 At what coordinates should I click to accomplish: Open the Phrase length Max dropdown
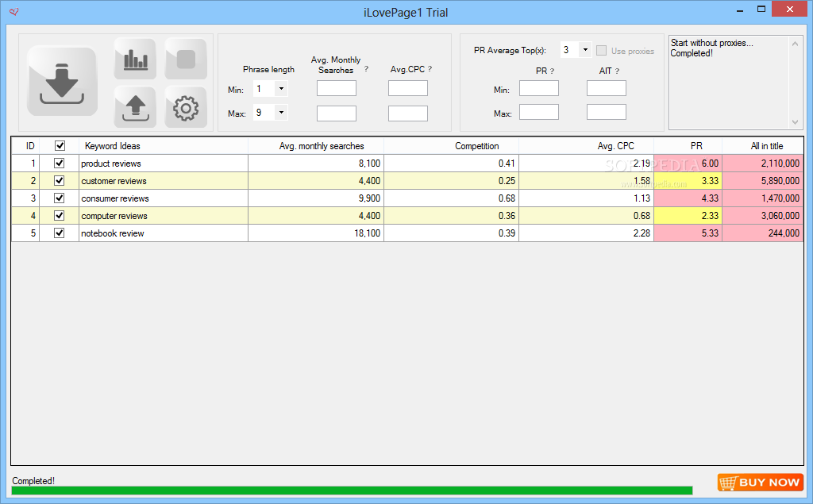[281, 112]
